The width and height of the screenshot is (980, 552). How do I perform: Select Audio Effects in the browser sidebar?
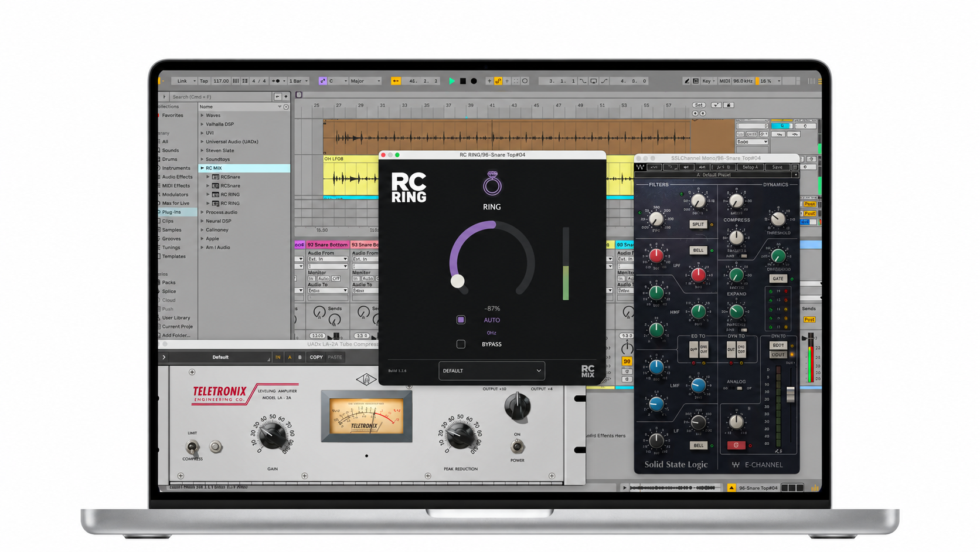[x=177, y=177]
